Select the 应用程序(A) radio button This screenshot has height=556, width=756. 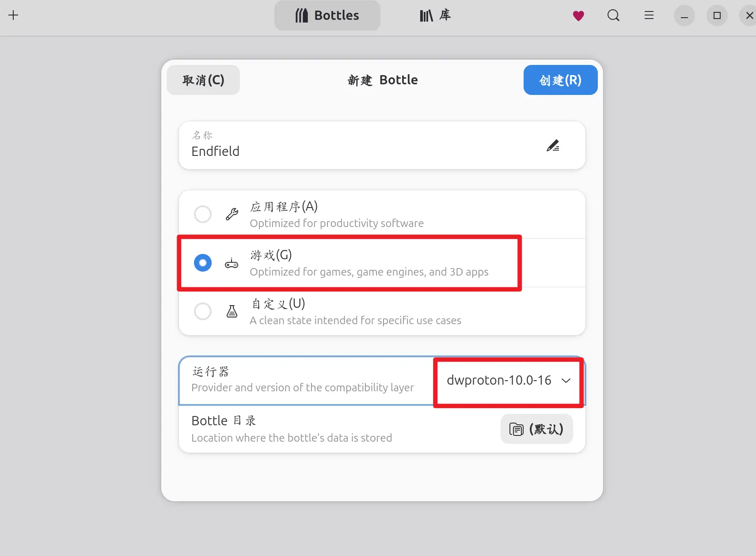(x=203, y=214)
